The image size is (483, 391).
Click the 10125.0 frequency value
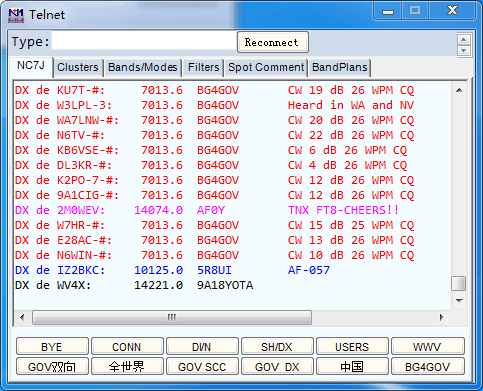click(158, 270)
